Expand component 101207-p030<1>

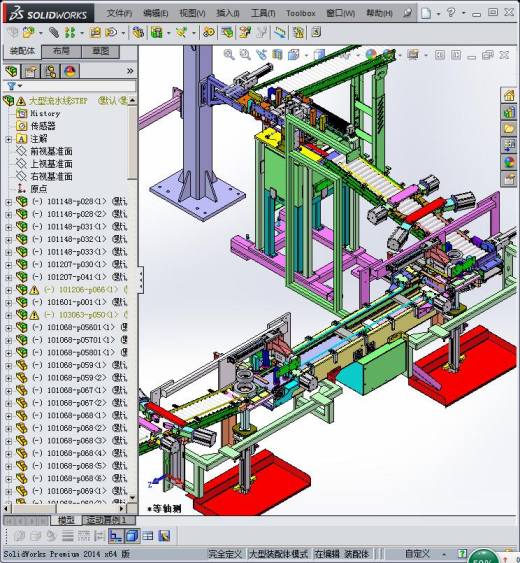(x=9, y=265)
